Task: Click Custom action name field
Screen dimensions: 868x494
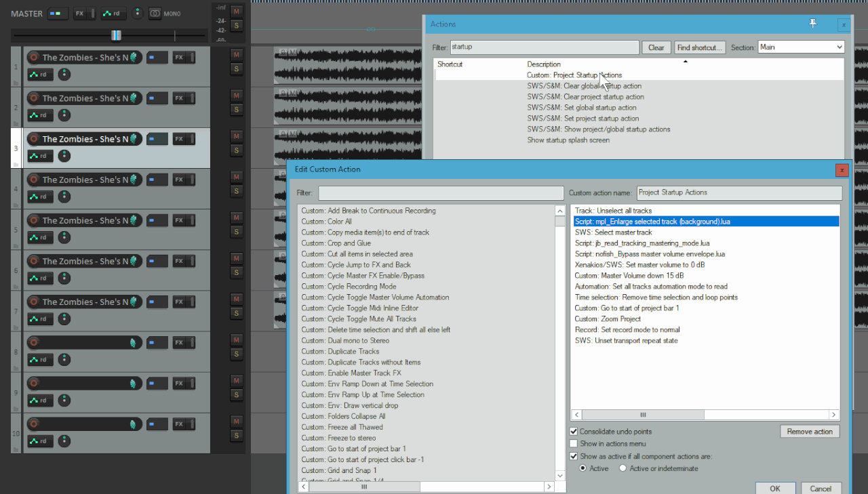Action: click(739, 193)
